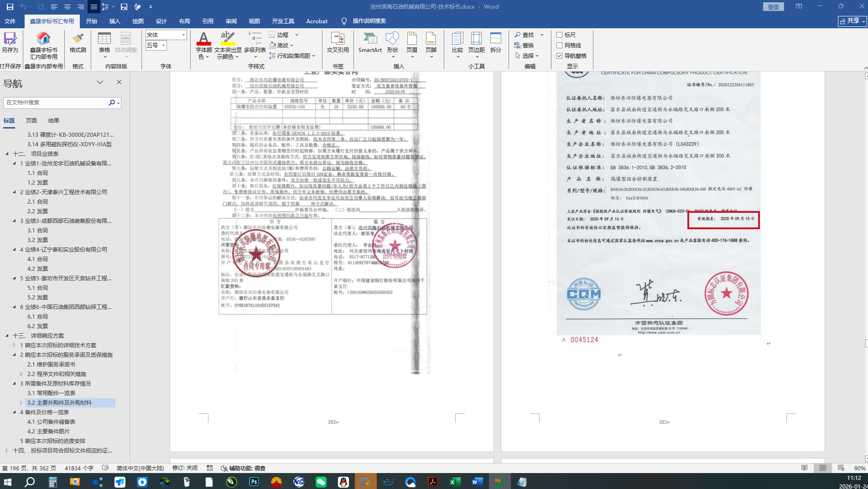Expand the 十四、投标项目符合招标文件 tree node
This screenshot has width=868, height=489.
(7, 450)
